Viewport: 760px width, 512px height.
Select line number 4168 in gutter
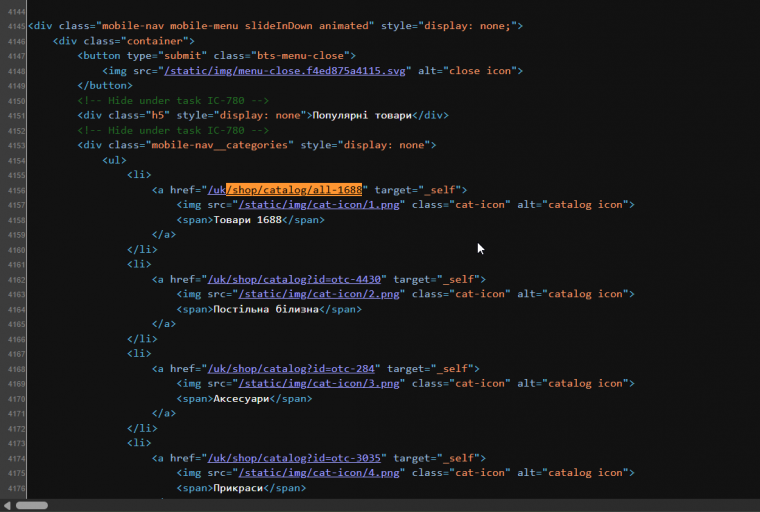point(16,369)
